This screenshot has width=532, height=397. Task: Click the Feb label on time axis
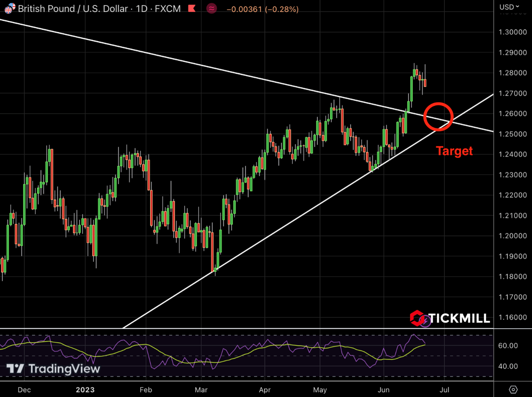(146, 390)
